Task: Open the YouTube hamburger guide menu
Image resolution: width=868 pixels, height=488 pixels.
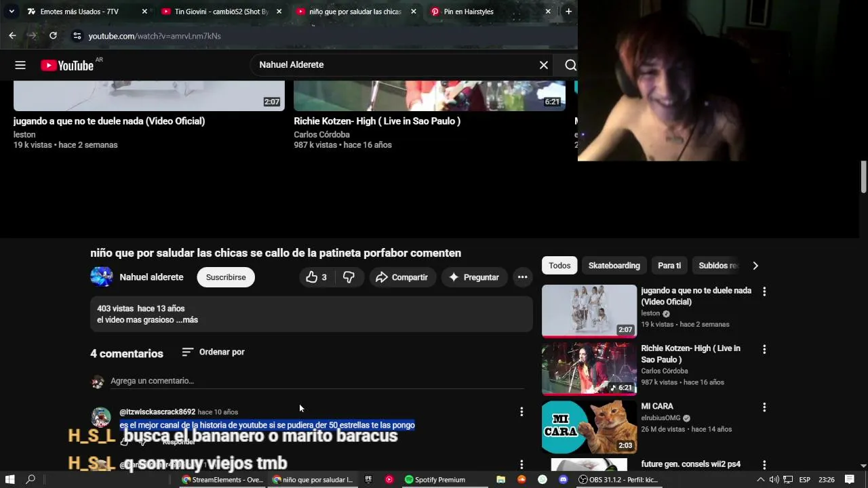Action: [20, 65]
